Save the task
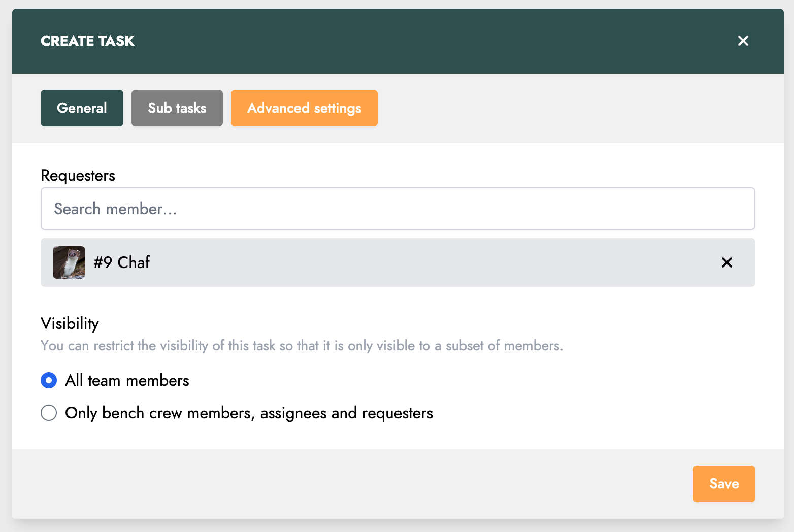Screen dimensions: 794x532 point(724,484)
